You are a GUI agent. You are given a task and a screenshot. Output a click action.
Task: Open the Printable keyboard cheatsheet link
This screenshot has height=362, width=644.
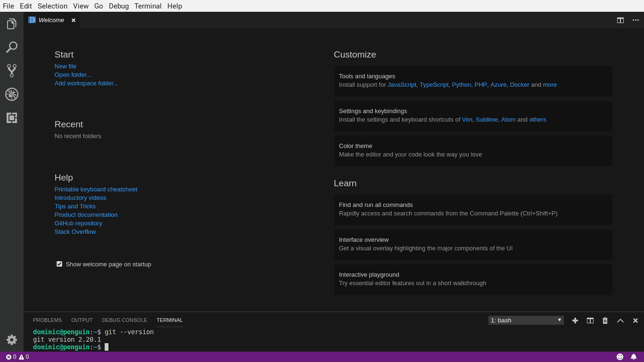[96, 189]
